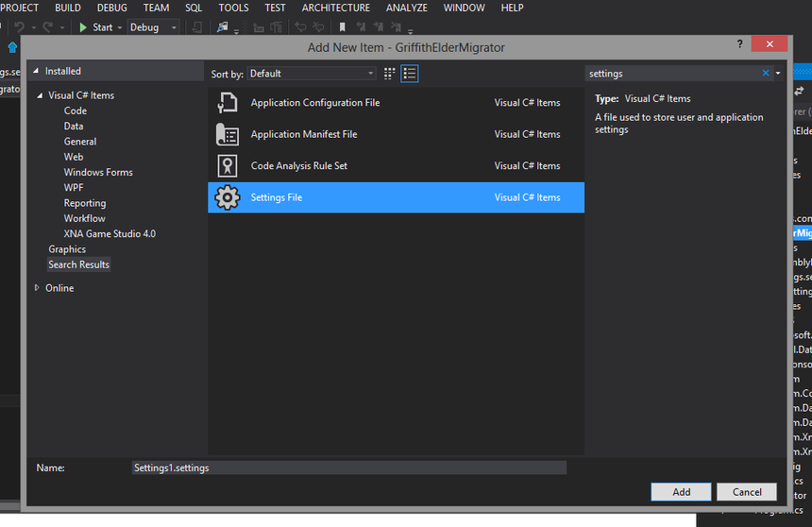Screen dimensions: 812x527
Task: Open the ANALYZE menu
Action: [407, 8]
